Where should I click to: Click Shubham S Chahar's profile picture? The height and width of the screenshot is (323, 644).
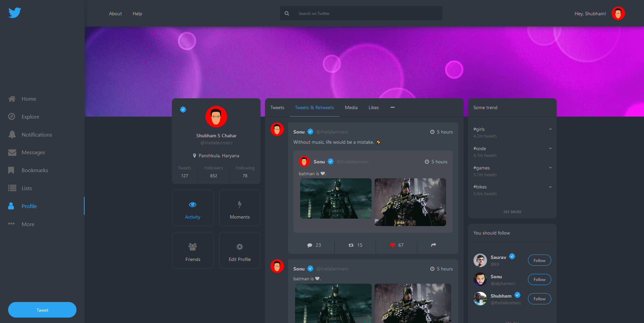point(216,117)
